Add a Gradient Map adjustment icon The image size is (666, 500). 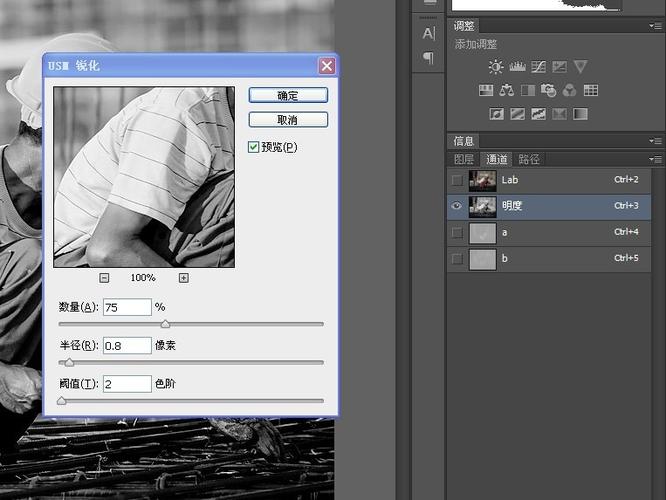(x=581, y=114)
